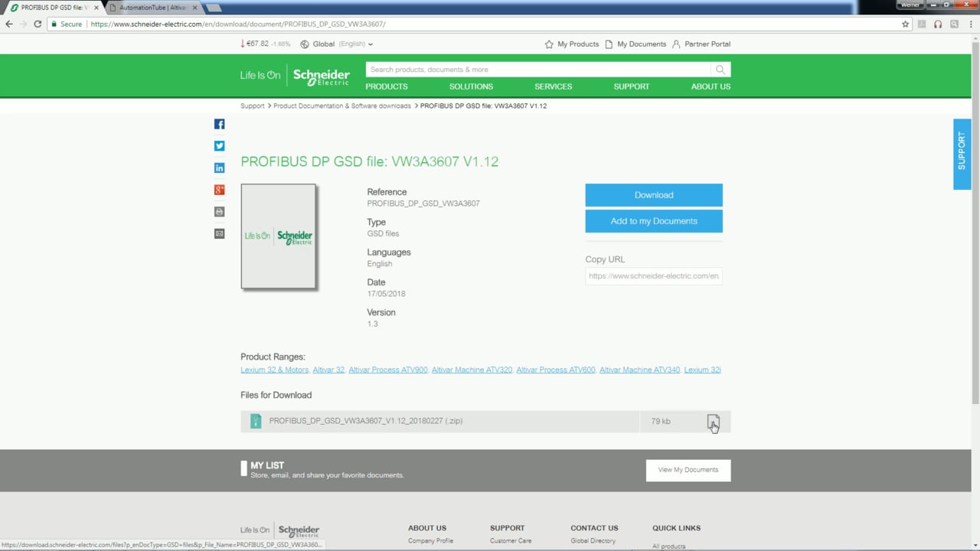Screen dimensions: 980x551
Task: Open Lexium 32i product range link
Action: click(702, 370)
